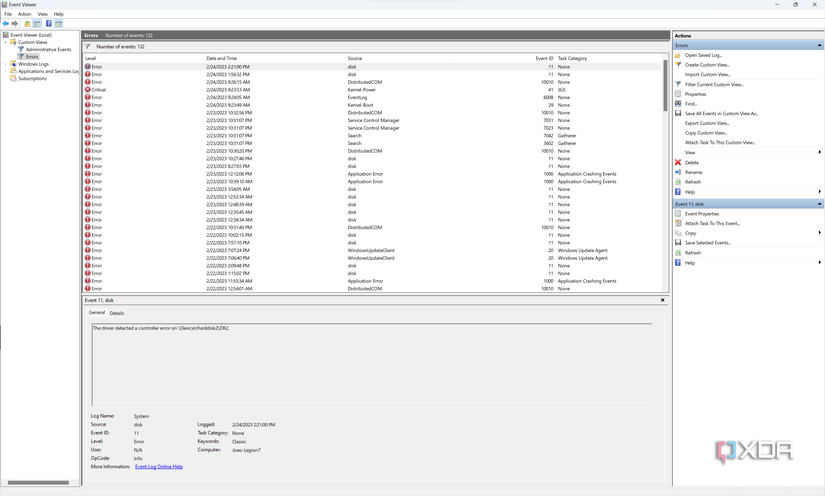Image resolution: width=825 pixels, height=496 pixels.
Task: Close the Event 11, disk preview pane
Action: pyautogui.click(x=662, y=300)
